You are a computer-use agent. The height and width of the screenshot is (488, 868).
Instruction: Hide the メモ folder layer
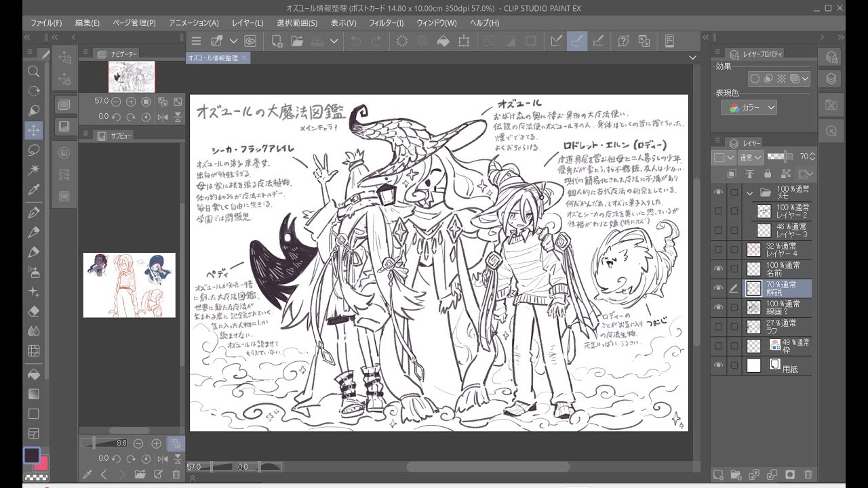[x=719, y=192]
